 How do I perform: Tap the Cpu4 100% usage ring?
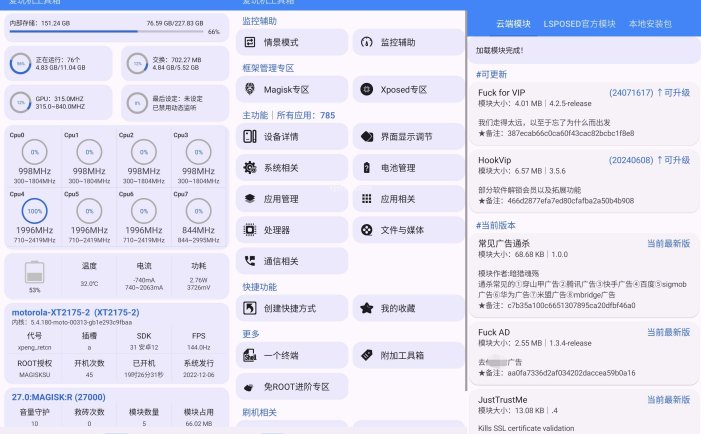click(34, 211)
